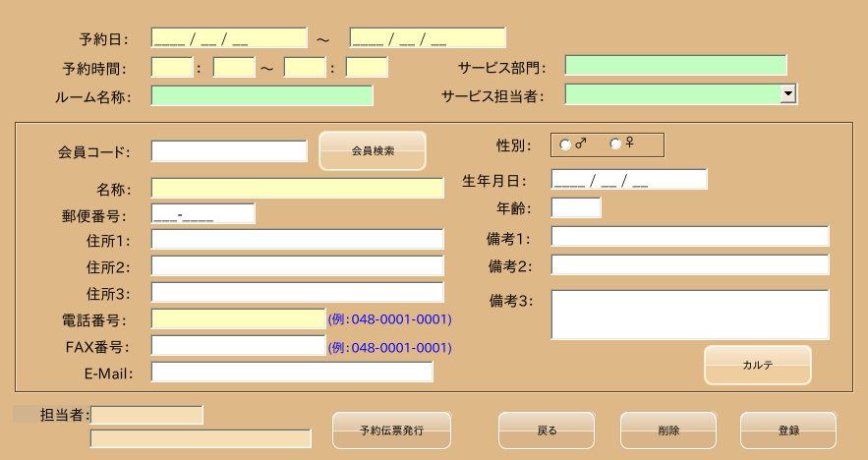868x460 pixels.
Task: Click the 電話番号 input field
Action: [238, 318]
